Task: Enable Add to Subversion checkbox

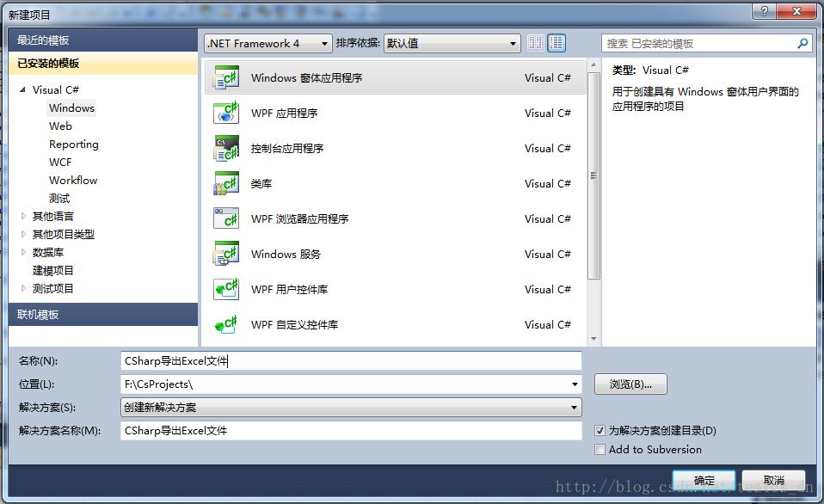Action: click(600, 450)
